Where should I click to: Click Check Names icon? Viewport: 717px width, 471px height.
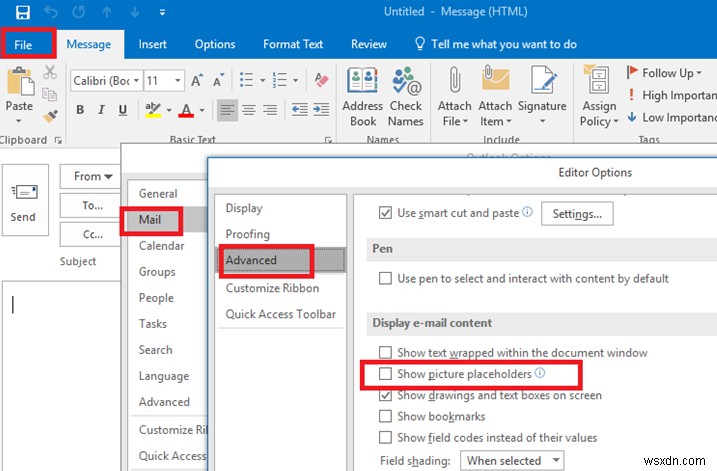406,80
